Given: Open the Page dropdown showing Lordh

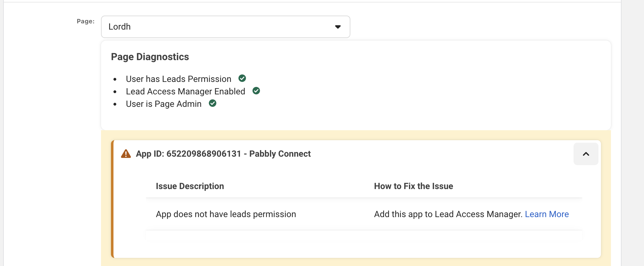Looking at the screenshot, I should (x=225, y=27).
